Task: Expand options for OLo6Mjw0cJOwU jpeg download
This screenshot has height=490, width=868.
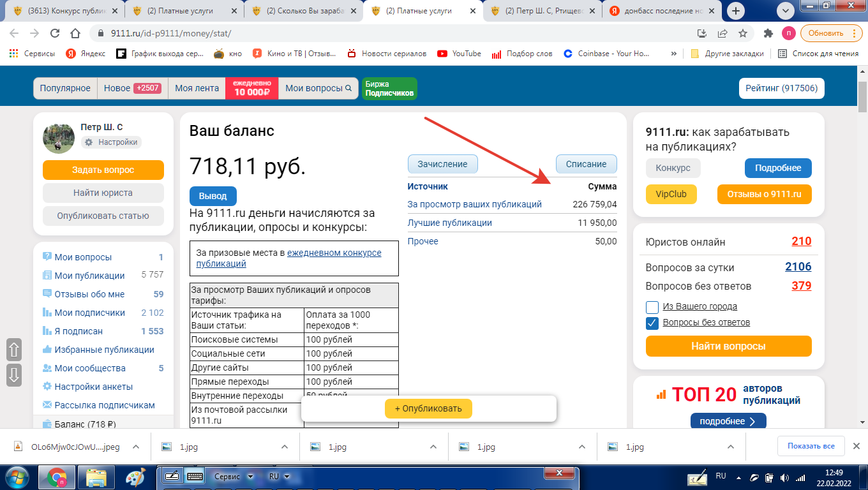Action: pos(136,447)
